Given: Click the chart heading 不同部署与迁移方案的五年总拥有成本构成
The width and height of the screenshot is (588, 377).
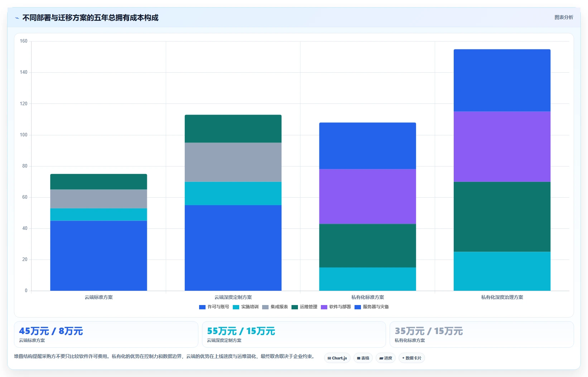Looking at the screenshot, I should (x=90, y=18).
